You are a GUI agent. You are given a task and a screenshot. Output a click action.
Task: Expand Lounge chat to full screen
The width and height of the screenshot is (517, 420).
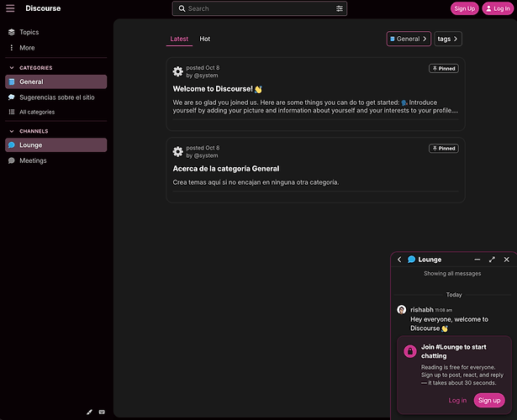(492, 260)
